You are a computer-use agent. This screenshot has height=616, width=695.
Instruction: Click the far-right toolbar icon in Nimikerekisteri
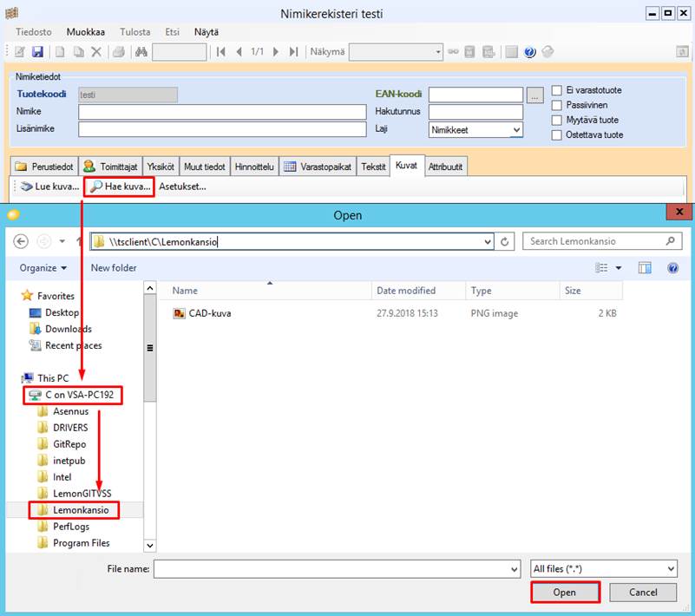pos(682,52)
